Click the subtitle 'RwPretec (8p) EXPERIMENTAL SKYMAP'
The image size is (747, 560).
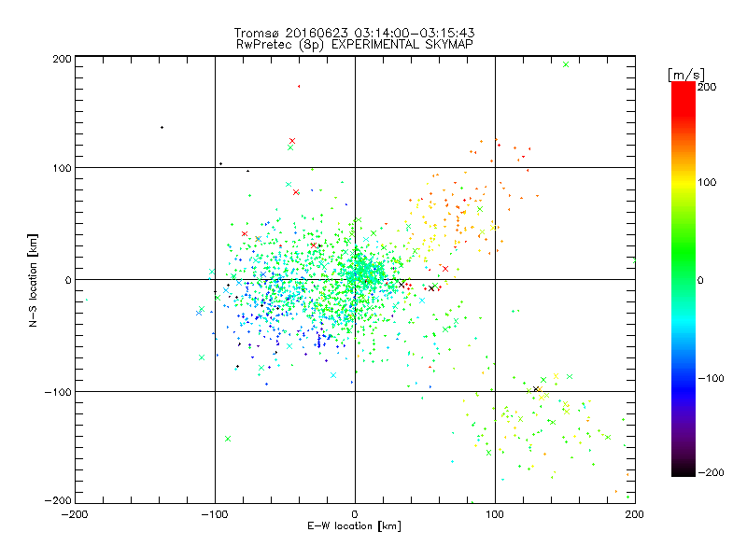[355, 45]
